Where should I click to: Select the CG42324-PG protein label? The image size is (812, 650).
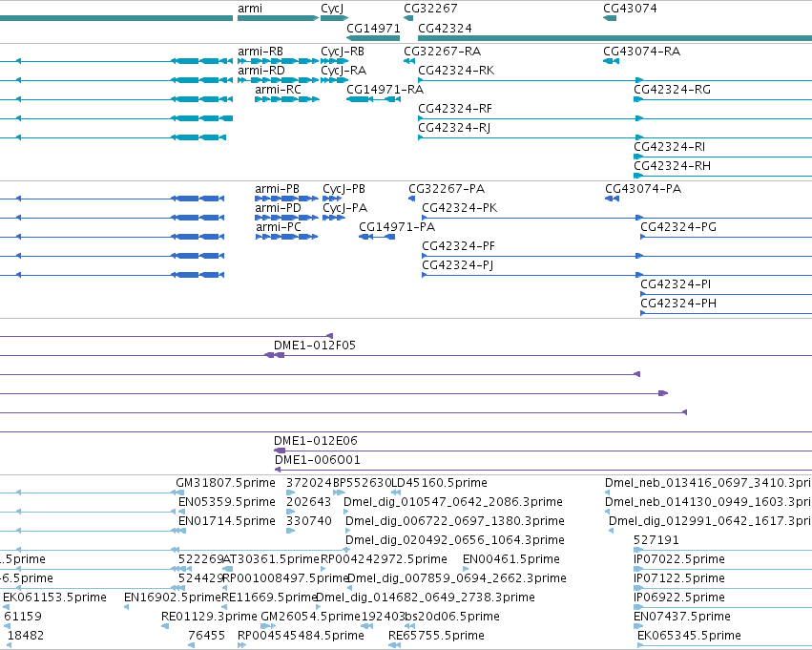tap(678, 228)
